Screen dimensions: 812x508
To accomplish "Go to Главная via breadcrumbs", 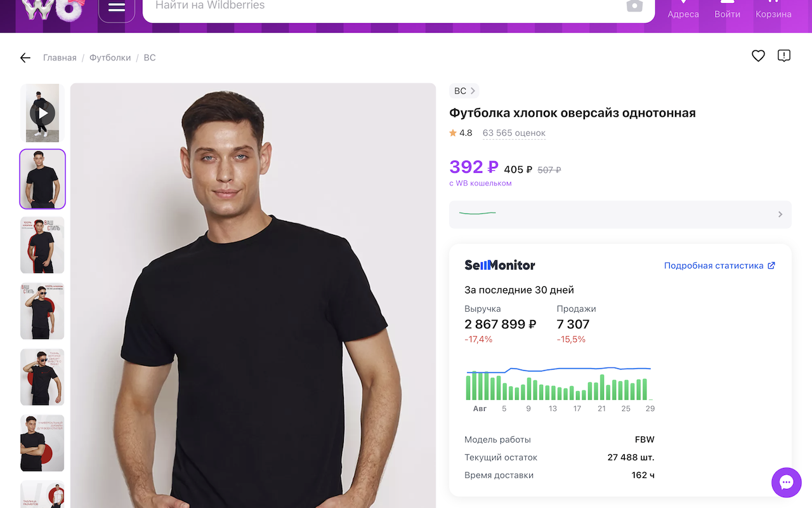I will (60, 57).
